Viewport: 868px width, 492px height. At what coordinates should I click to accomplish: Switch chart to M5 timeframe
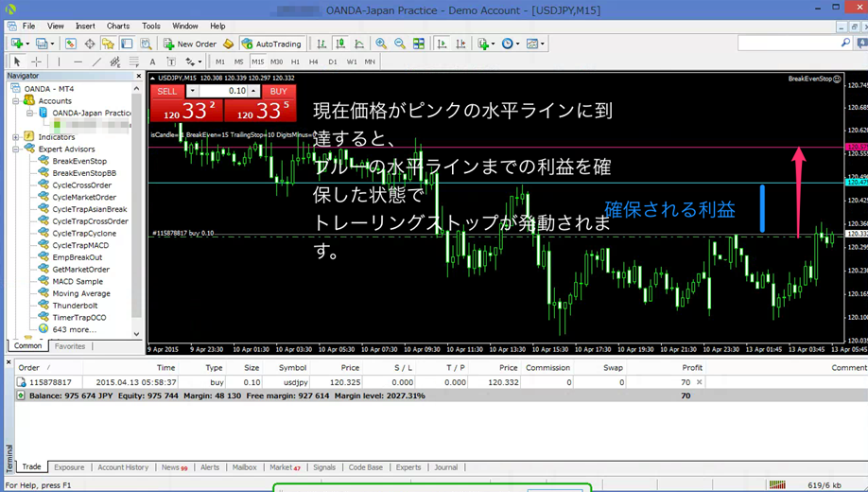coord(238,61)
